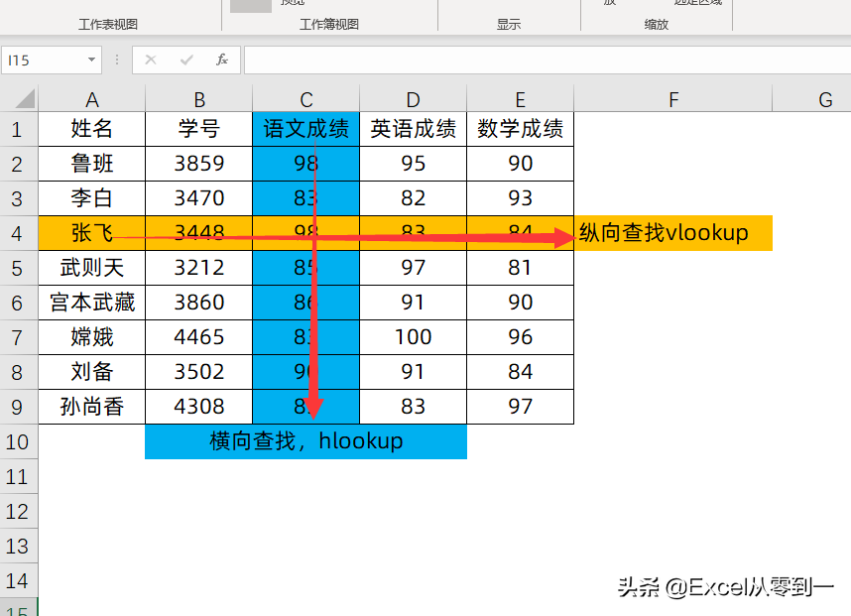Click the Cancel (✕) icon beside formula bar
The height and width of the screenshot is (616, 851).
tap(151, 60)
